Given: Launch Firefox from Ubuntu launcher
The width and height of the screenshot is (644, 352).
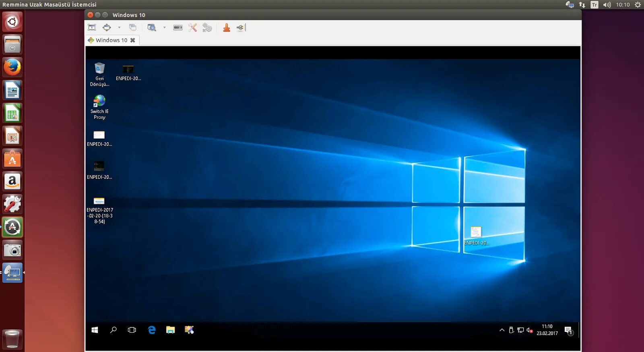Looking at the screenshot, I should click(12, 67).
